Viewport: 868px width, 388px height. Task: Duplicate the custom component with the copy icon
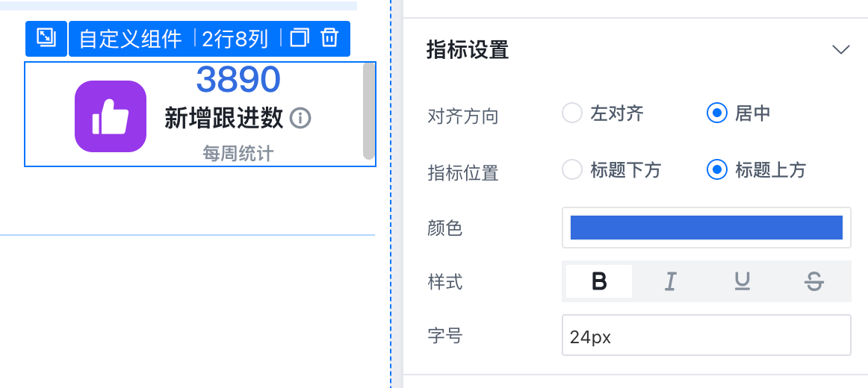click(x=300, y=37)
